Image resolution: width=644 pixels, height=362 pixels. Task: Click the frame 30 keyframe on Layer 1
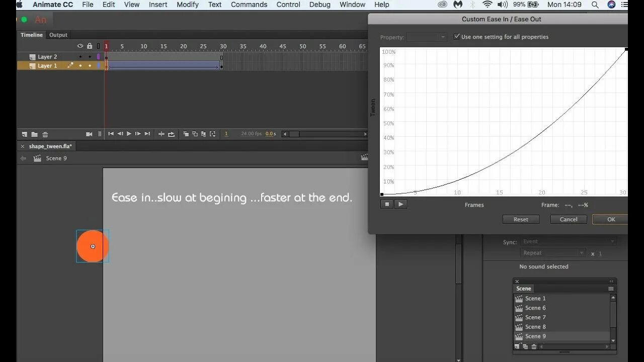coord(221,66)
